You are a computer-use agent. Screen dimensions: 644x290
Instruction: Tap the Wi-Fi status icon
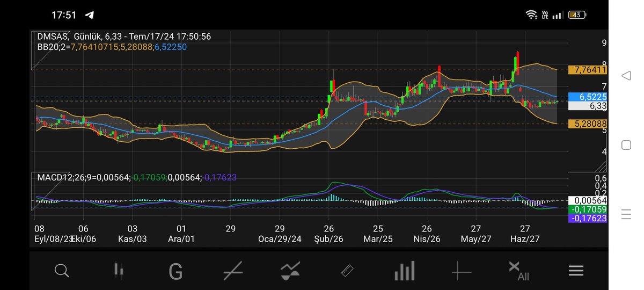tap(531, 15)
